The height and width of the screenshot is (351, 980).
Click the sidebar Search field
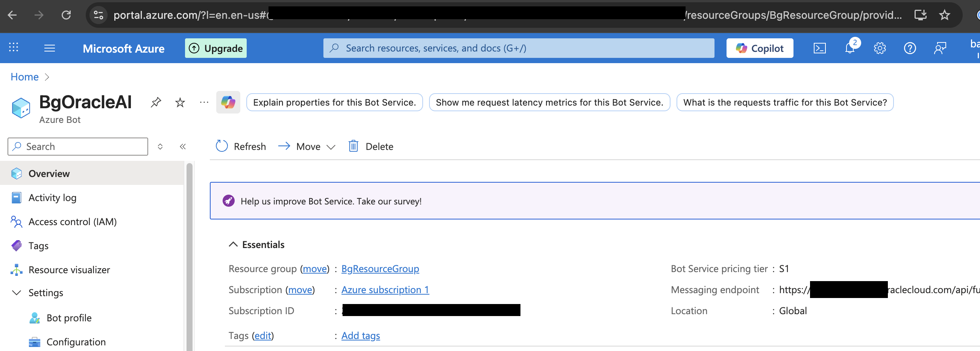click(x=77, y=147)
